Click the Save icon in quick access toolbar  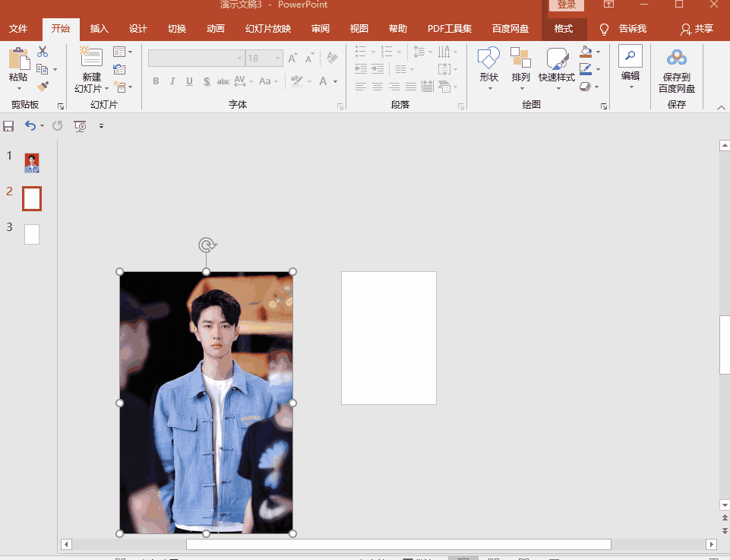pyautogui.click(x=9, y=126)
